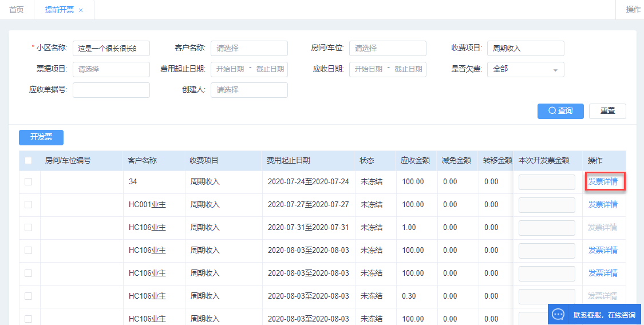Click the 应收单据号 input field

111,90
